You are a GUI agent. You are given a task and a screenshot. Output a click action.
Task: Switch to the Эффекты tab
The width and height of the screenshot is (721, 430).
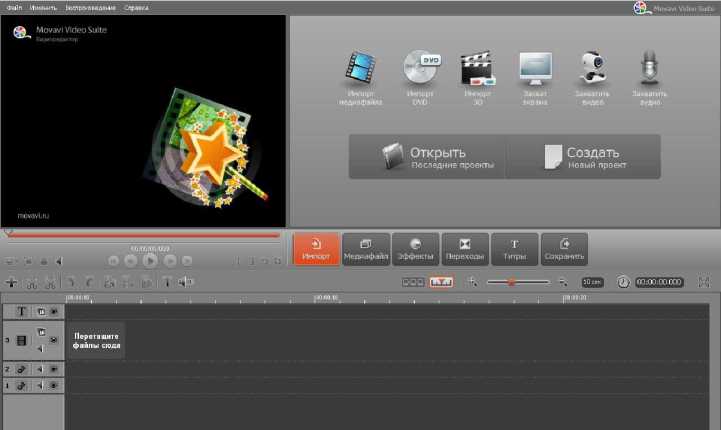[416, 249]
